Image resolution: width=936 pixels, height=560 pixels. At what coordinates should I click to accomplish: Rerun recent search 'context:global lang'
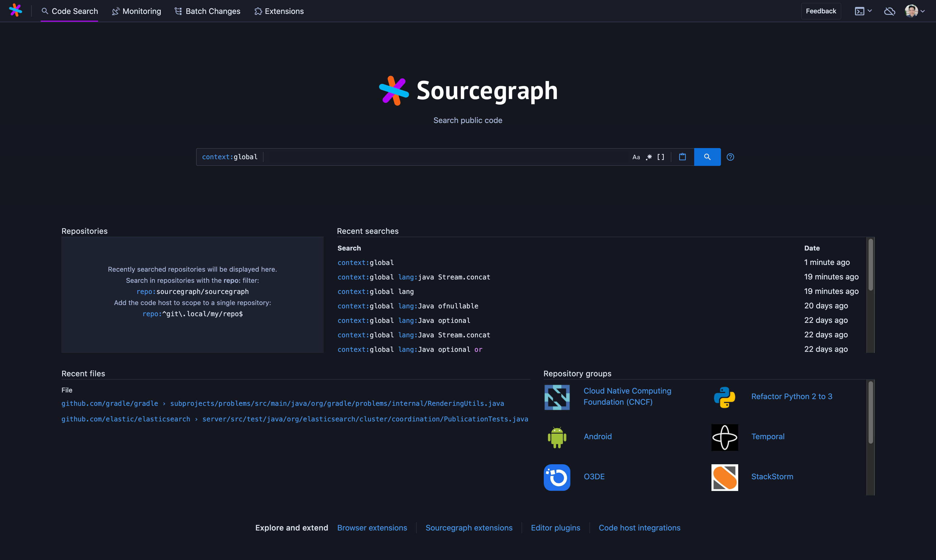(376, 292)
